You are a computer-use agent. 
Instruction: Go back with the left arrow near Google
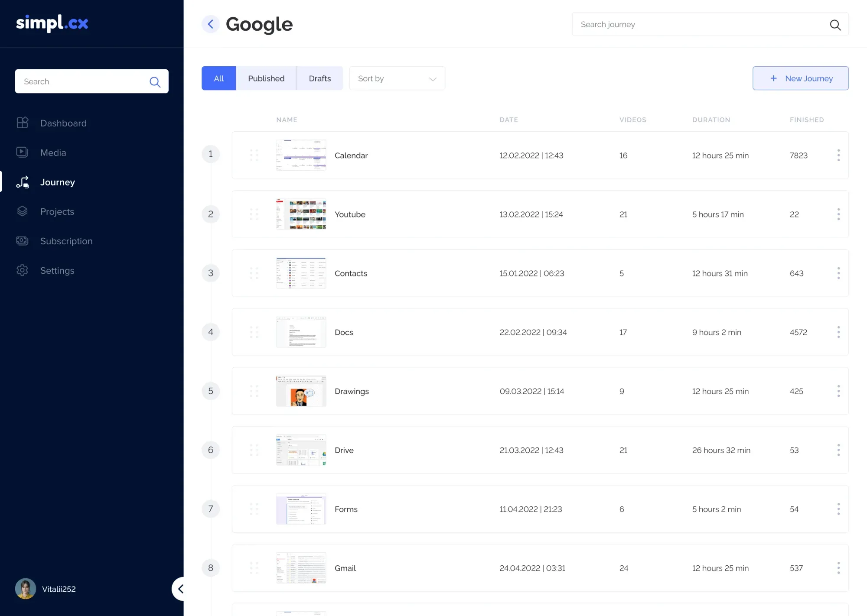click(211, 24)
